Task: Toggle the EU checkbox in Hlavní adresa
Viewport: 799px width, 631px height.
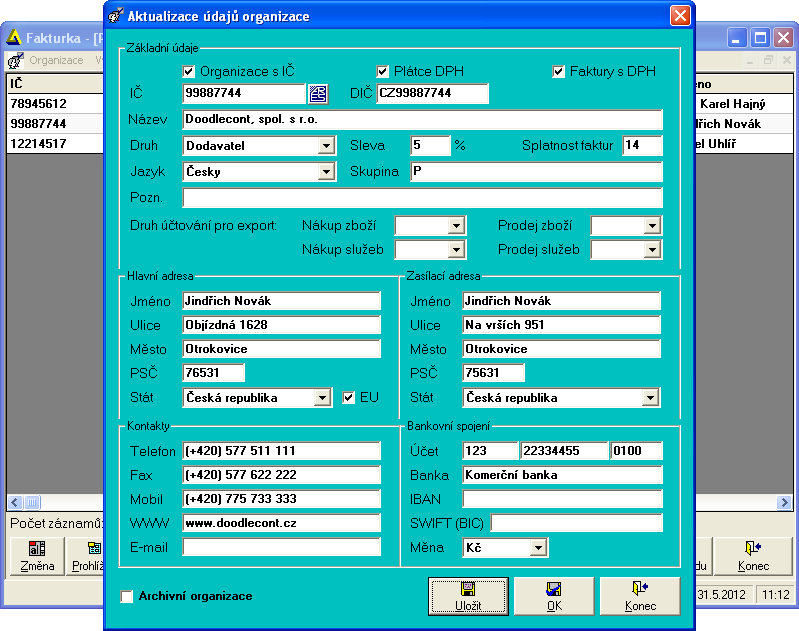Action: pos(349,398)
